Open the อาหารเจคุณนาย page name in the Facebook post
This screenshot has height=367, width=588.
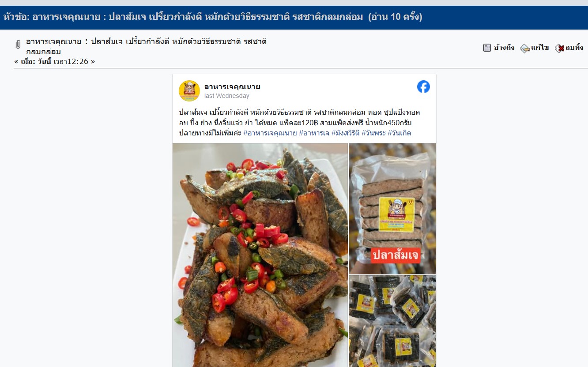[x=232, y=86]
